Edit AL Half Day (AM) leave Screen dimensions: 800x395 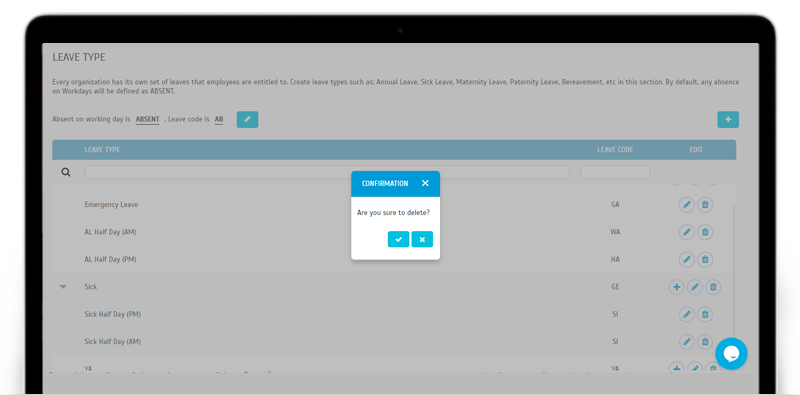(x=687, y=232)
